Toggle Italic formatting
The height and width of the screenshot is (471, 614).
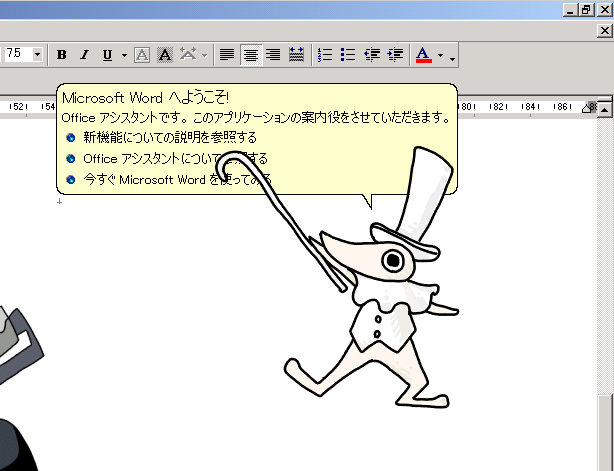pyautogui.click(x=84, y=55)
